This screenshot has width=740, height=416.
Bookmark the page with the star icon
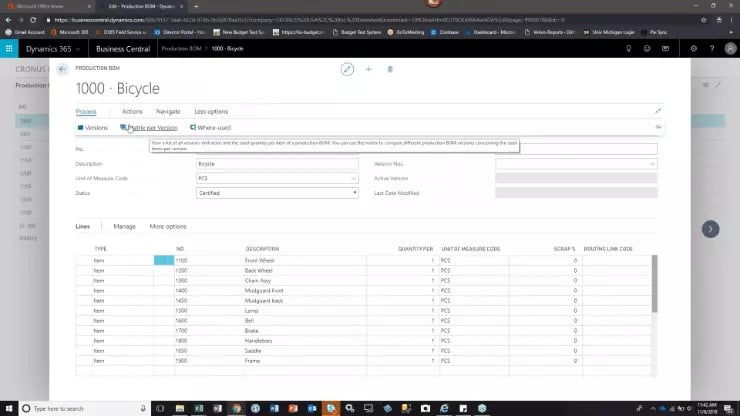click(x=704, y=20)
